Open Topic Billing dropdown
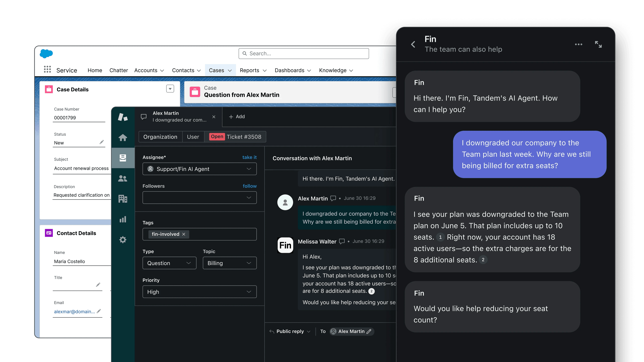This screenshot has height=362, width=644. [x=229, y=263]
